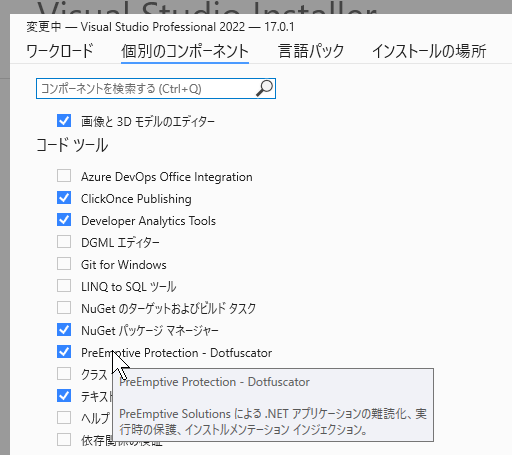Viewport: 512px width, 455px height.
Task: Enable Azure DevOps Office Integration checkbox
Action: click(64, 176)
